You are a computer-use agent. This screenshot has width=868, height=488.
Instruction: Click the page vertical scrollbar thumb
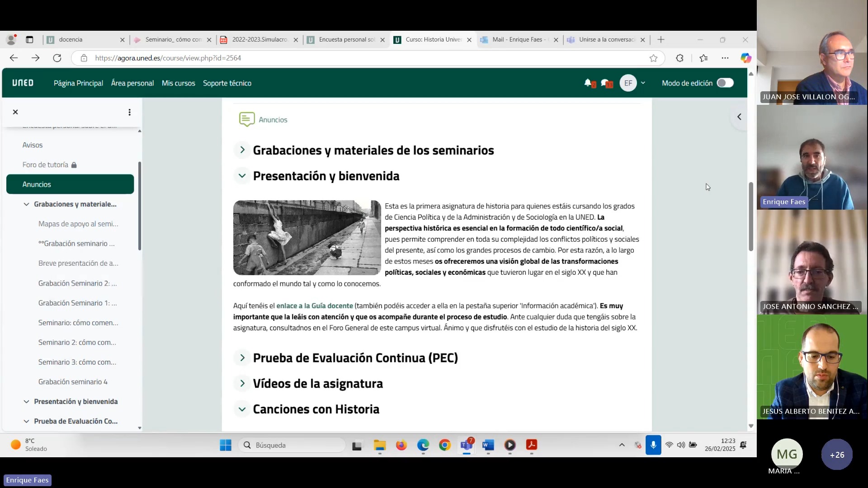point(751,216)
